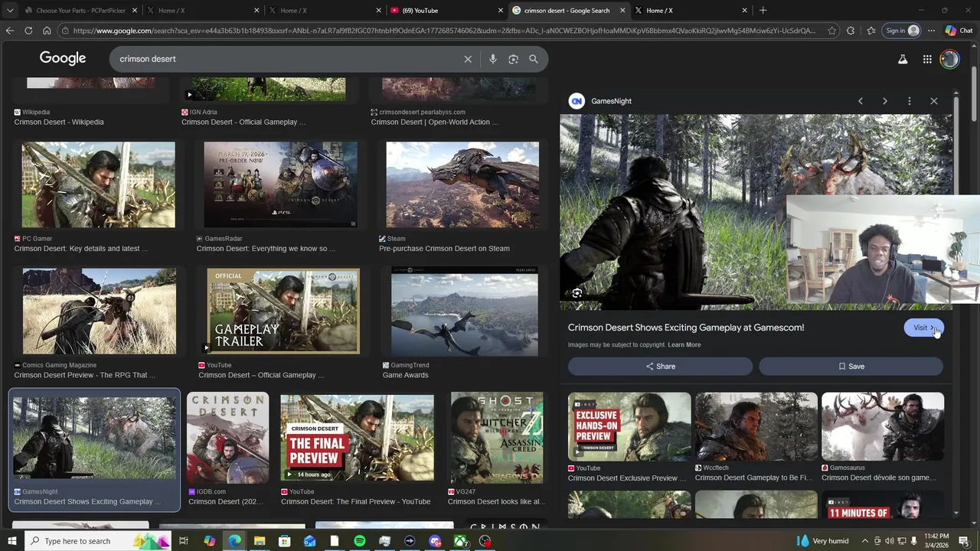This screenshot has width=980, height=551.
Task: Clear the Google search box text
Action: [468, 59]
